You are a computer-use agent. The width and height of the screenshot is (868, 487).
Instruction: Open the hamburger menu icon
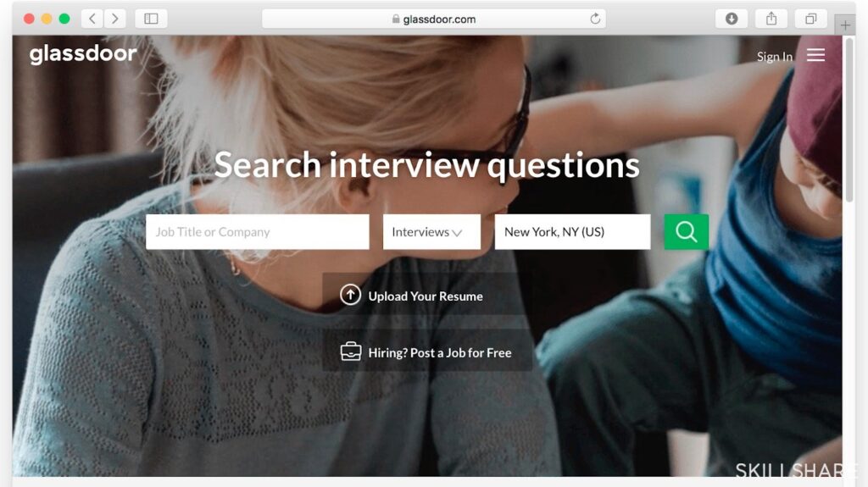(815, 55)
